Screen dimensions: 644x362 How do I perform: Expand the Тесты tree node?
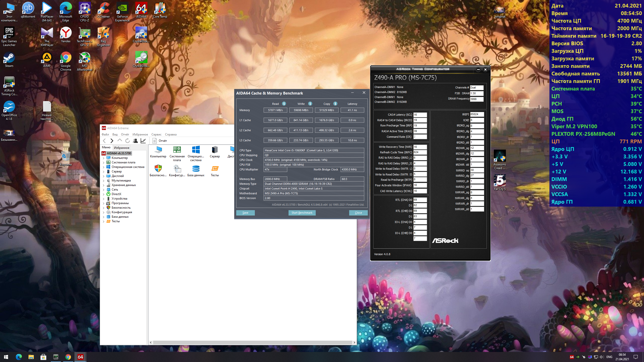tap(103, 221)
